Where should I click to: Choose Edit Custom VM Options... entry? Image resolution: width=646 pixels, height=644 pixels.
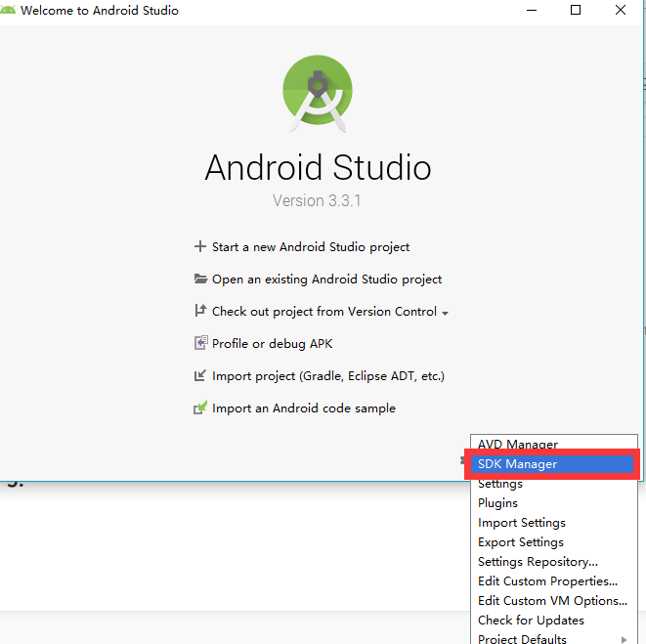point(554,601)
